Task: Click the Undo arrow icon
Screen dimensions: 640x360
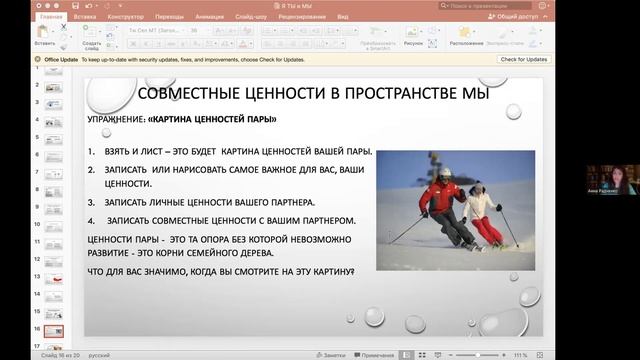Action: coord(88,6)
